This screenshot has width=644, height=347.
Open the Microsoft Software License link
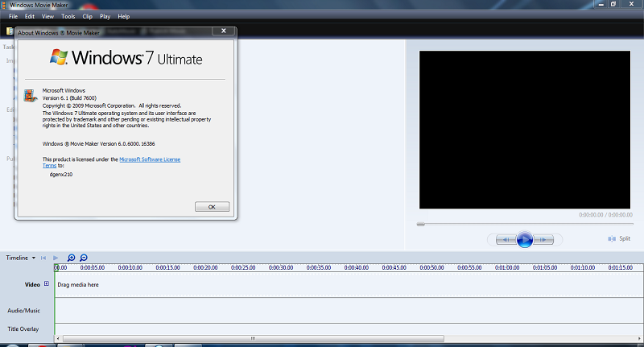pos(150,159)
